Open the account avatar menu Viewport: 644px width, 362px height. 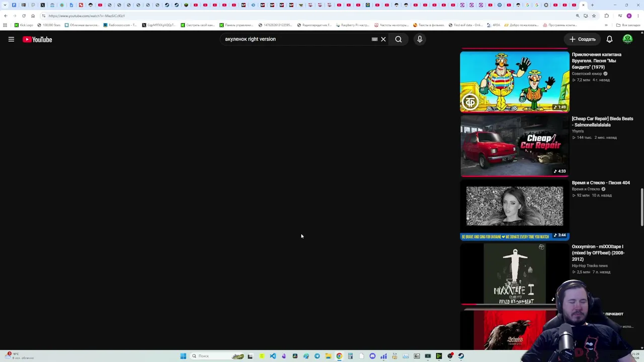(627, 39)
